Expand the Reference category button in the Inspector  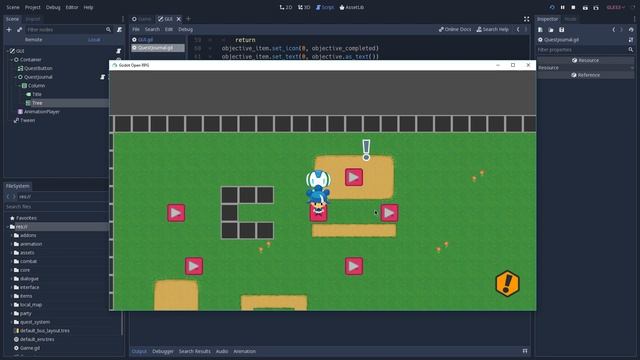coord(585,75)
